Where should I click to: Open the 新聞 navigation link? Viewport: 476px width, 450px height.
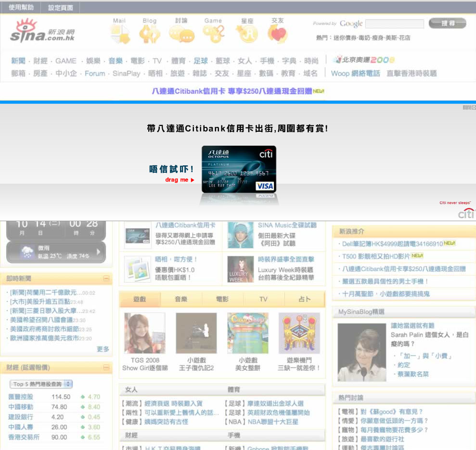[18, 61]
